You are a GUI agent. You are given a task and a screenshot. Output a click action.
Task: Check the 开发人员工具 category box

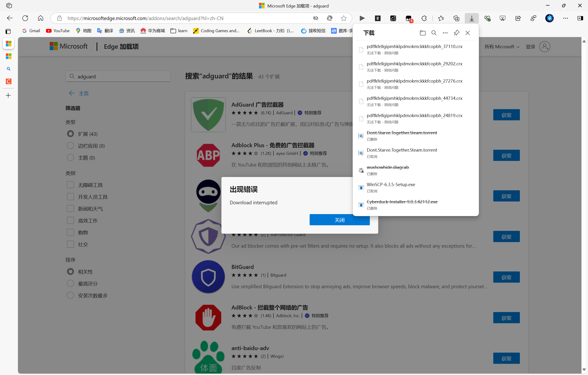point(70,197)
